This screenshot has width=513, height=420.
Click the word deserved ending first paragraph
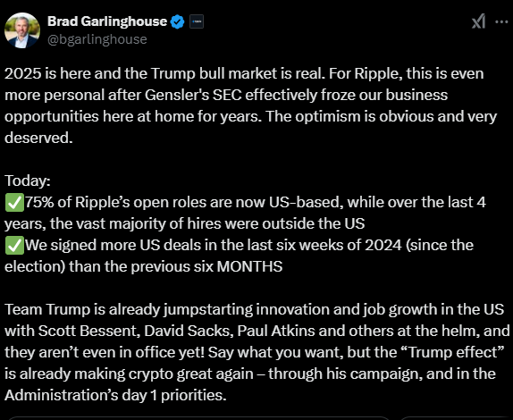tap(38, 138)
